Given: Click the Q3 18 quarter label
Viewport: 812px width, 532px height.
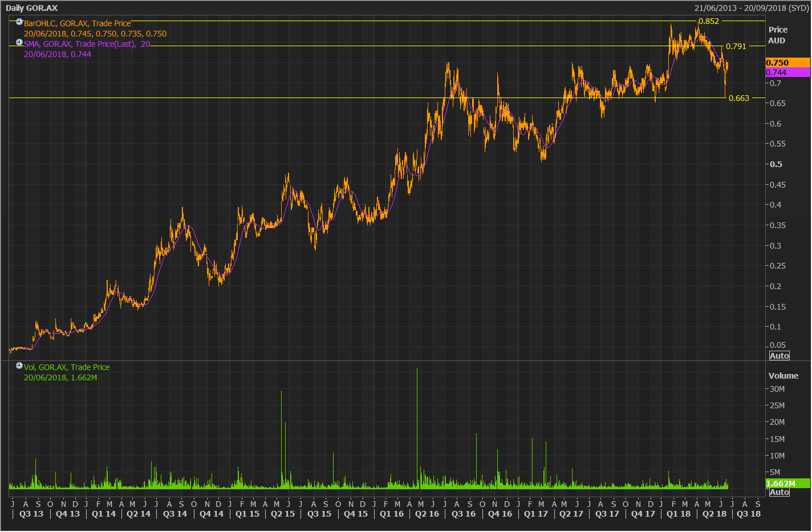Looking at the screenshot, I should [x=749, y=514].
